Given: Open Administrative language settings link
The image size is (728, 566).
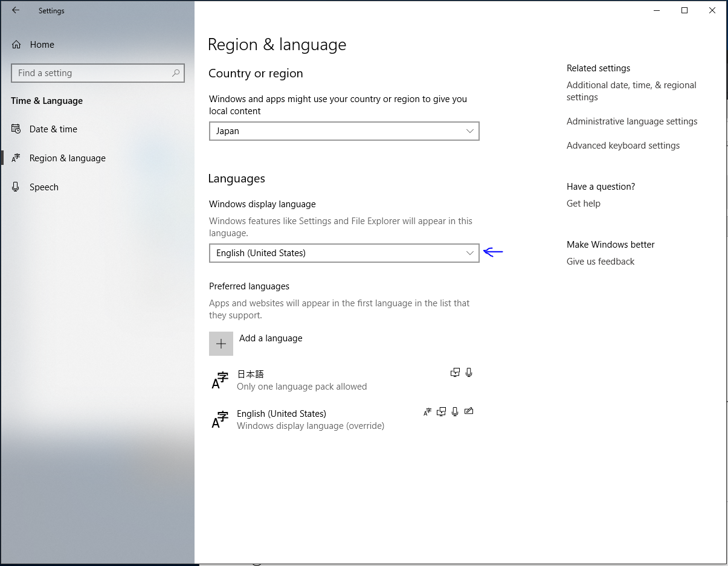Looking at the screenshot, I should (x=632, y=121).
